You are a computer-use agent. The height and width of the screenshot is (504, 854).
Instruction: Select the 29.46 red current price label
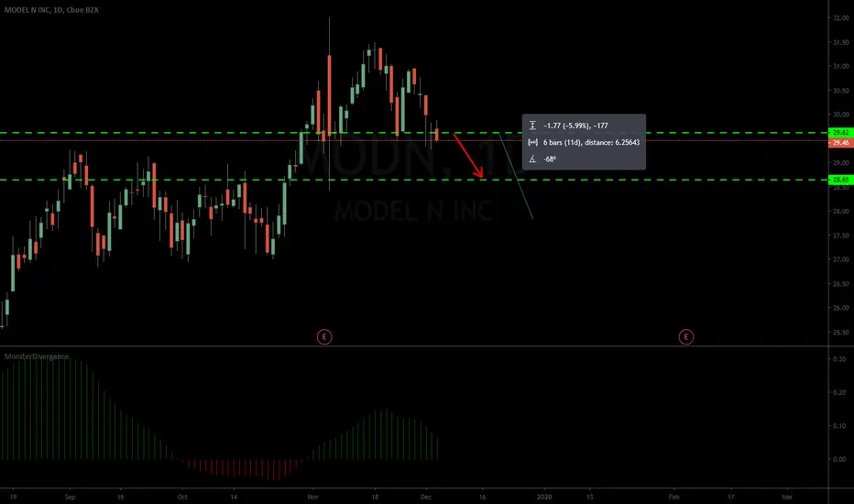coord(840,143)
